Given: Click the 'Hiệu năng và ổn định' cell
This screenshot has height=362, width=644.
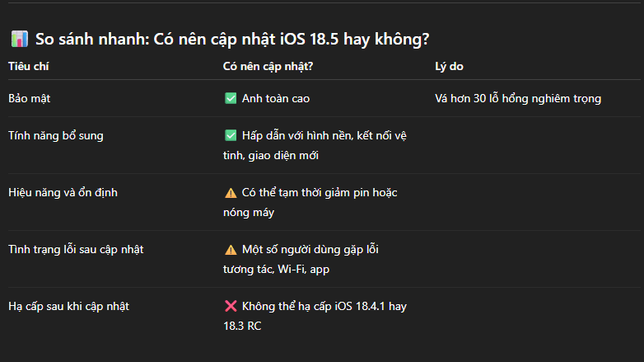Looking at the screenshot, I should click(x=63, y=193).
